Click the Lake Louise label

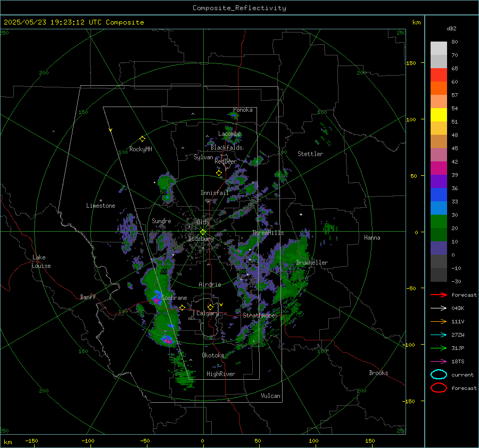click(x=41, y=262)
